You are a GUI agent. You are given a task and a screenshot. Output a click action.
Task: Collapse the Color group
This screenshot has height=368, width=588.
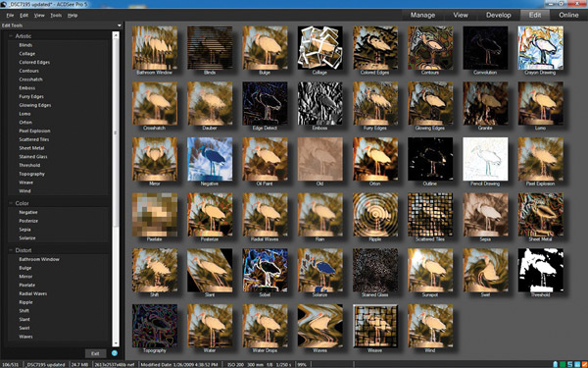[x=11, y=203]
